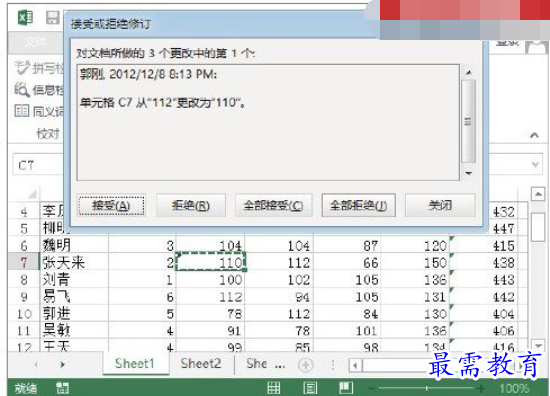Accept the current revision with 接受(A)
This screenshot has width=550, height=396.
coord(111,205)
